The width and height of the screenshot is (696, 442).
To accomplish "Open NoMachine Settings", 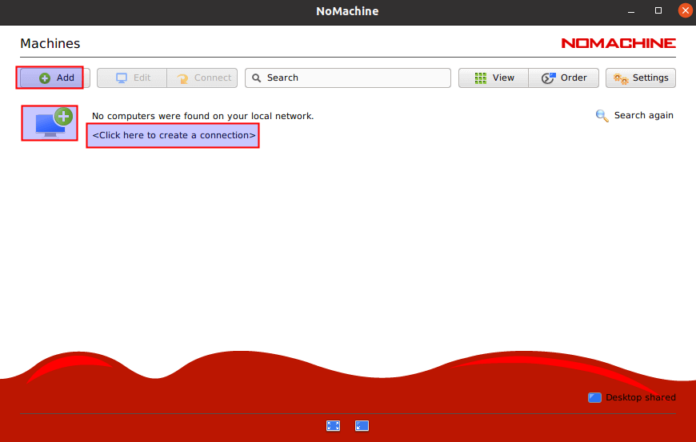I will [641, 78].
